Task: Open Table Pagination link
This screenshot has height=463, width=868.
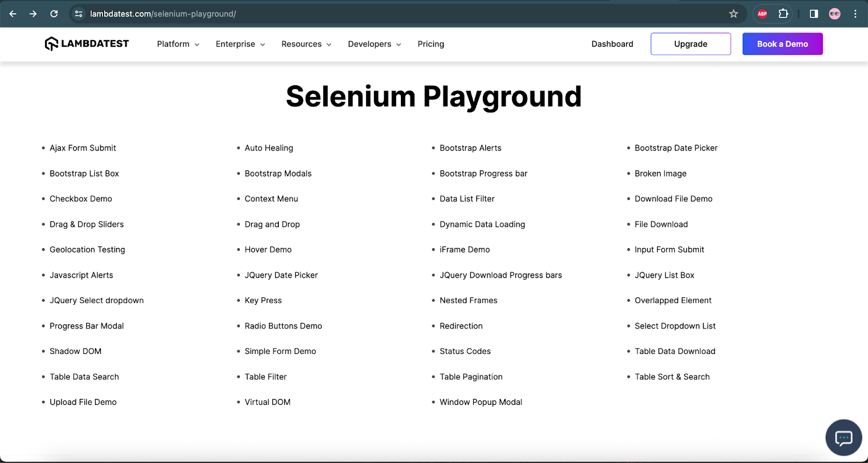Action: pyautogui.click(x=471, y=377)
